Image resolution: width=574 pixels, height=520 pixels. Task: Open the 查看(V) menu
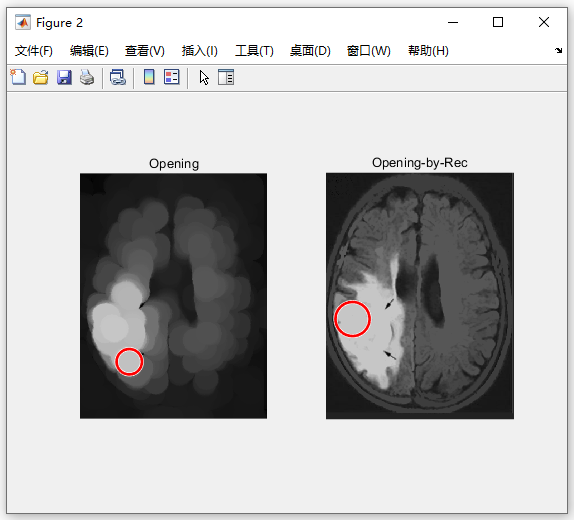click(145, 51)
